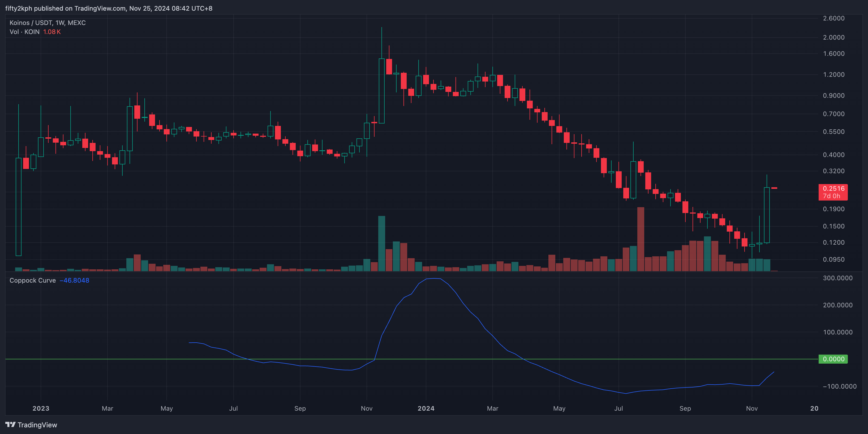Viewport: 868px width, 434px height.
Task: Click the 2023 time axis label
Action: coord(41,408)
